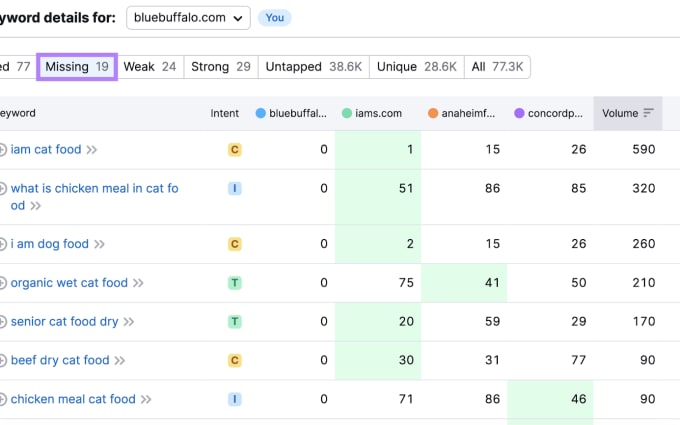Click the iams.com green dot
The width and height of the screenshot is (680, 425).
click(347, 113)
